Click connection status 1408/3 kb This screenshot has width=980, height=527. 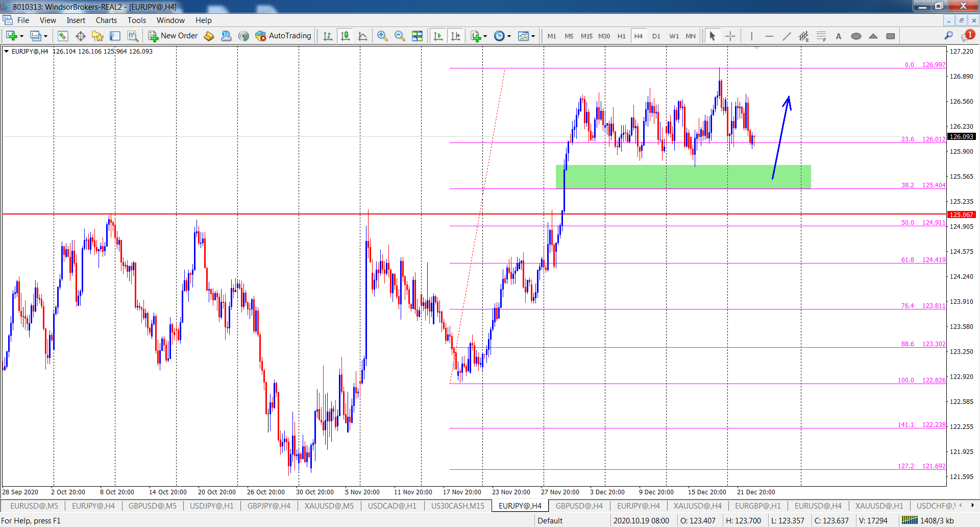(x=928, y=520)
